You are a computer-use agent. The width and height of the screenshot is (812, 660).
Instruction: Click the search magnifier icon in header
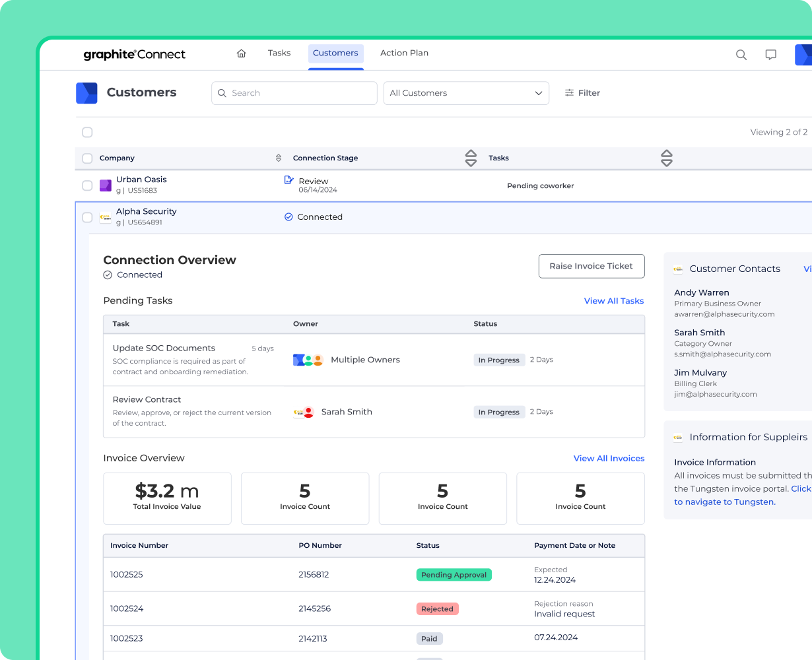[x=741, y=55]
